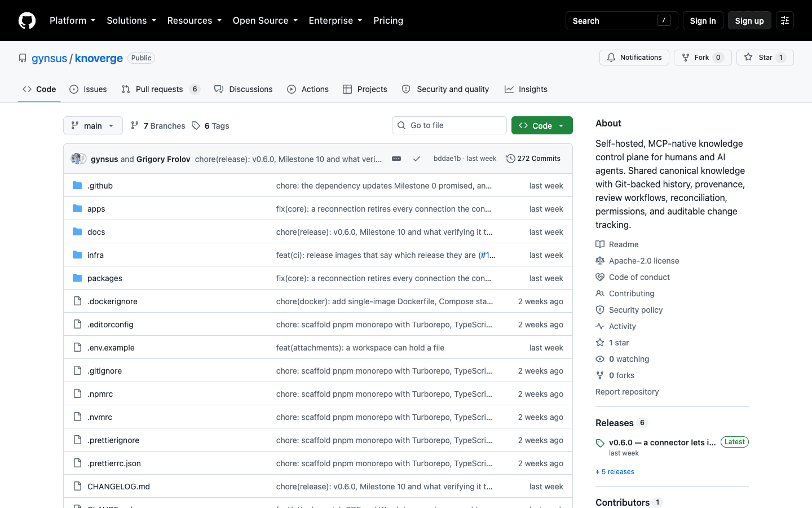Viewport: 812px width, 508px height.
Task: Open the Solutions menu dropdown
Action: pos(131,20)
